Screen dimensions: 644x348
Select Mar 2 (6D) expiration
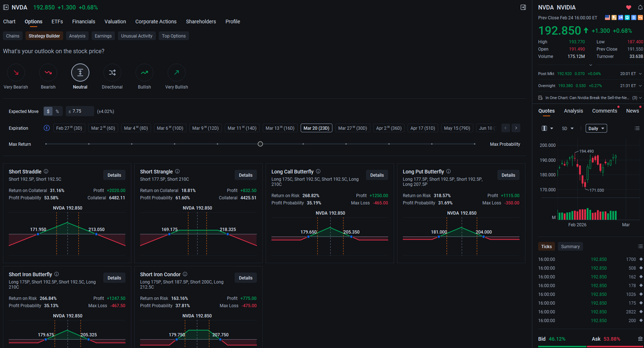tap(103, 128)
